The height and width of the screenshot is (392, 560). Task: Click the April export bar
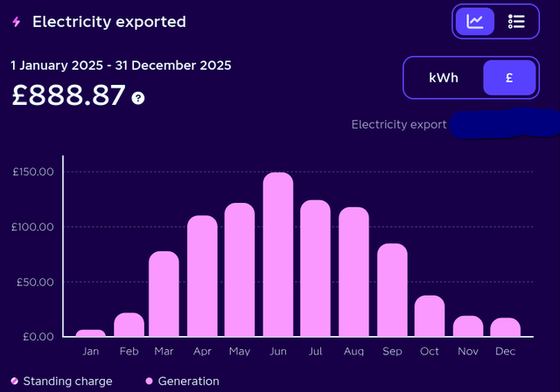(202, 276)
